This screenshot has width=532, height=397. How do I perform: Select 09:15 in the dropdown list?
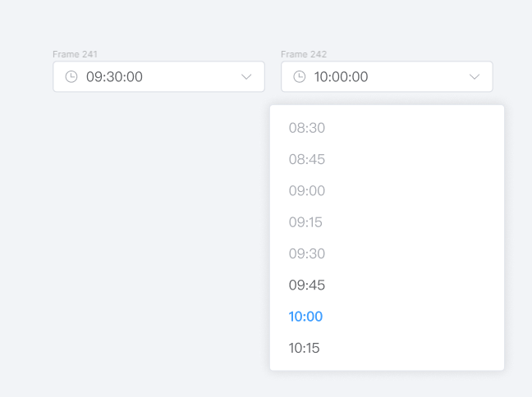[306, 222]
